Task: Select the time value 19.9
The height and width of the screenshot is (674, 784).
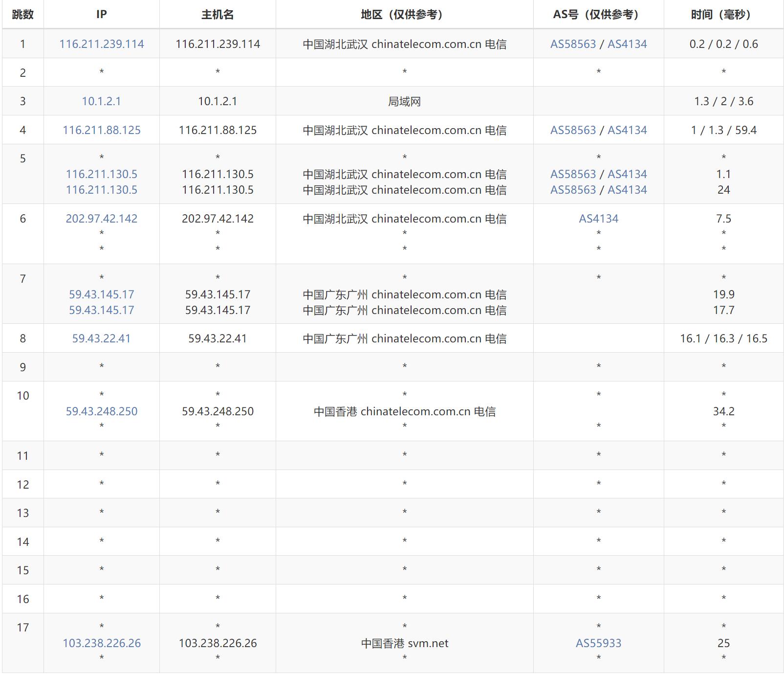Action: pyautogui.click(x=723, y=294)
